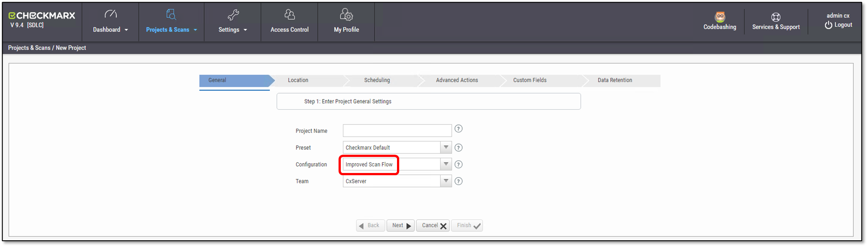Click the 'Step 1: Enter Project General Settings' text
The width and height of the screenshot is (868, 247).
pos(347,102)
